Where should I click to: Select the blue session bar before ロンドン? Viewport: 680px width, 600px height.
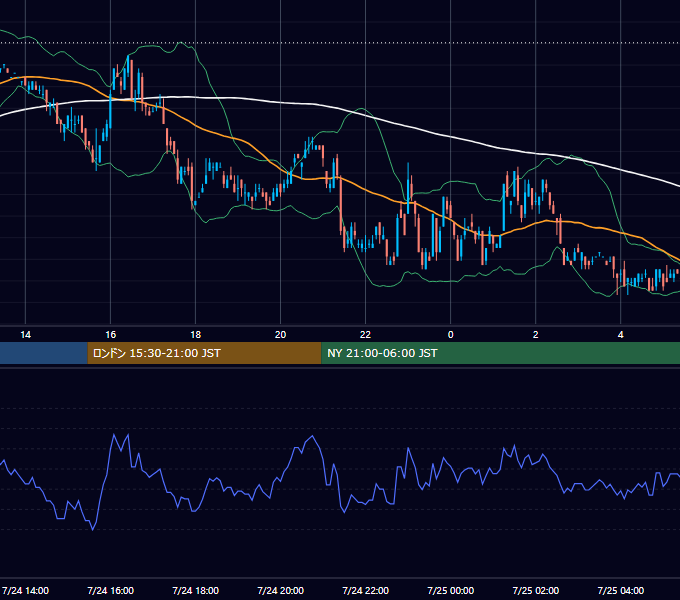click(x=43, y=353)
